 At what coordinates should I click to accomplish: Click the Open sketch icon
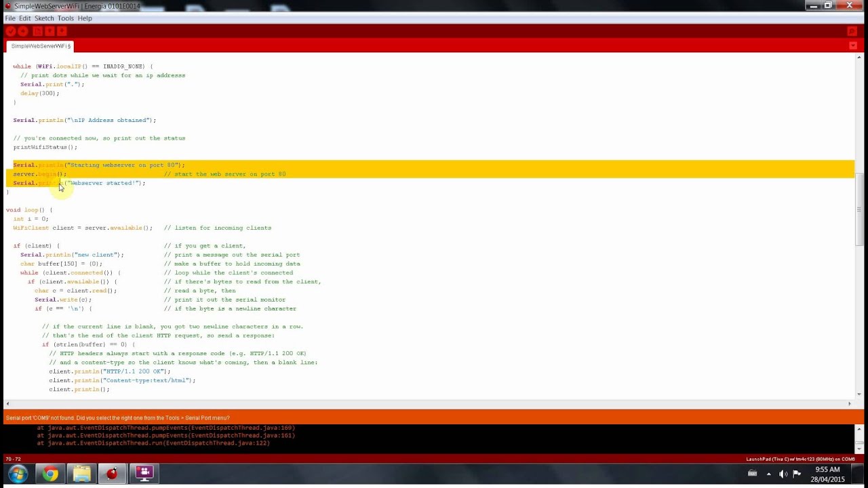pos(50,31)
